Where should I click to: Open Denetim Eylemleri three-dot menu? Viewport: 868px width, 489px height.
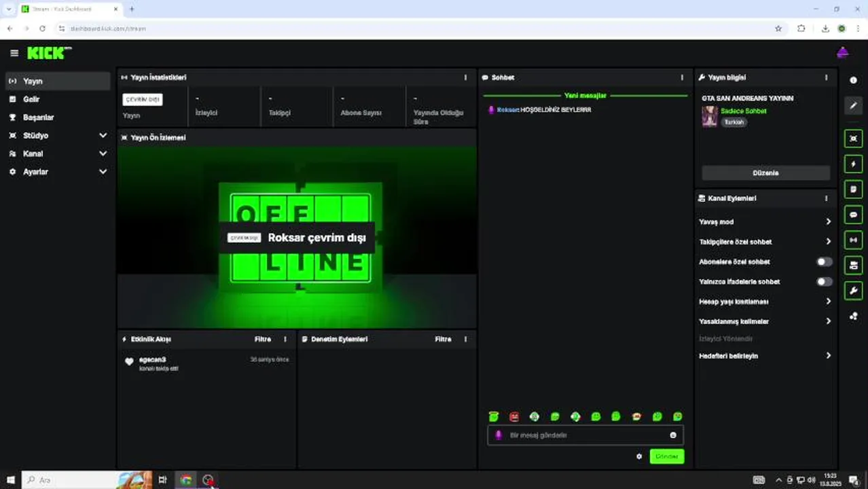465,339
